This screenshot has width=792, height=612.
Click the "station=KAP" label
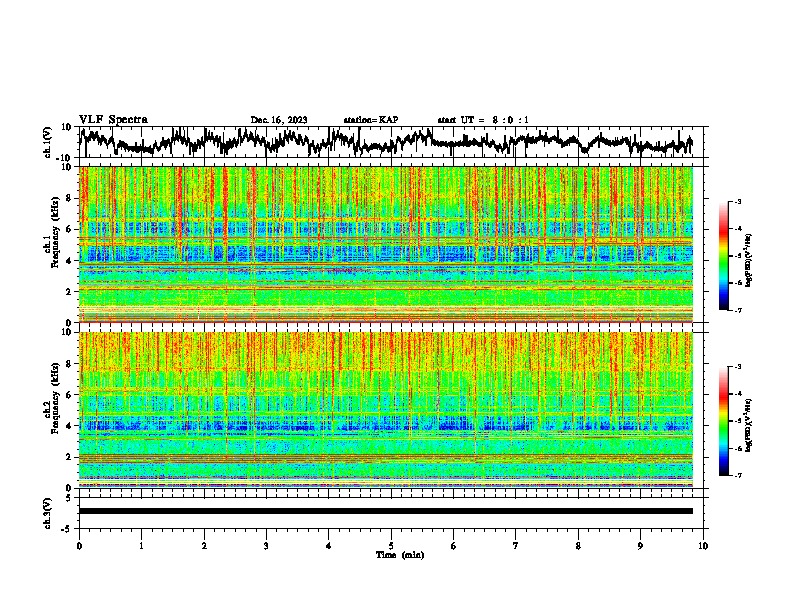point(371,120)
